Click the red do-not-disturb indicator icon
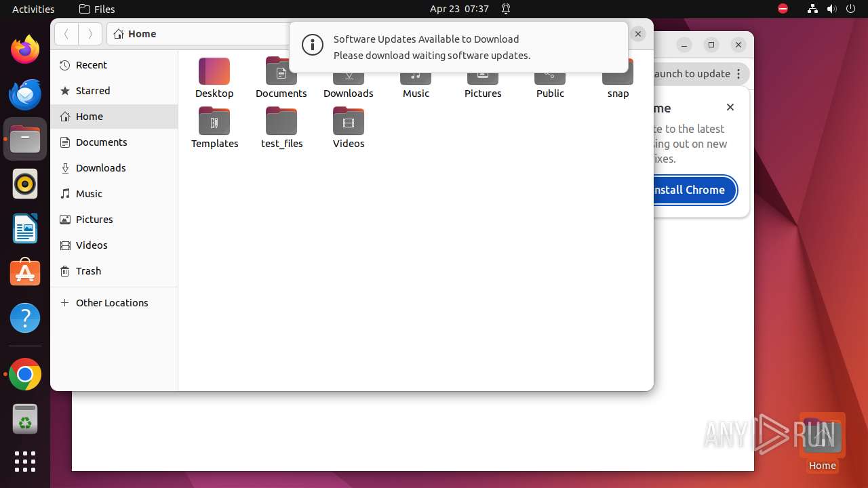This screenshot has width=868, height=488. click(783, 9)
